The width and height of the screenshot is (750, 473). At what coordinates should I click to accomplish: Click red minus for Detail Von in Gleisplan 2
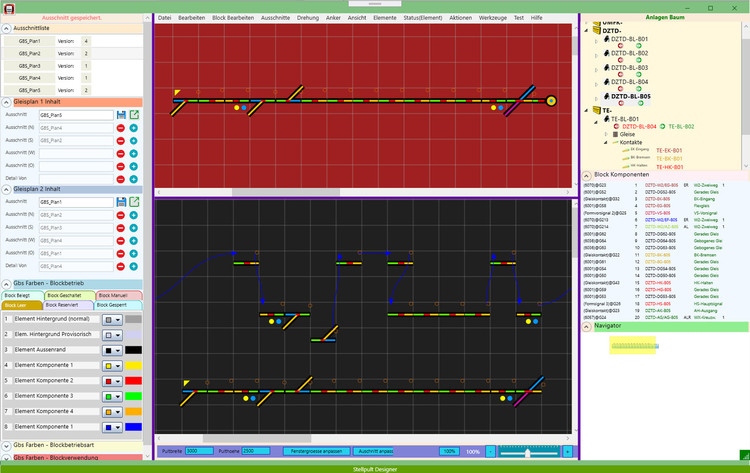coord(121,266)
